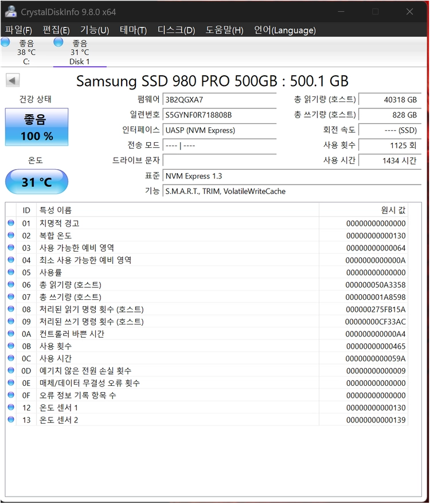This screenshot has width=430, height=504.
Task: Click the serial number field S5GYNF0R718808B
Action: tap(220, 115)
